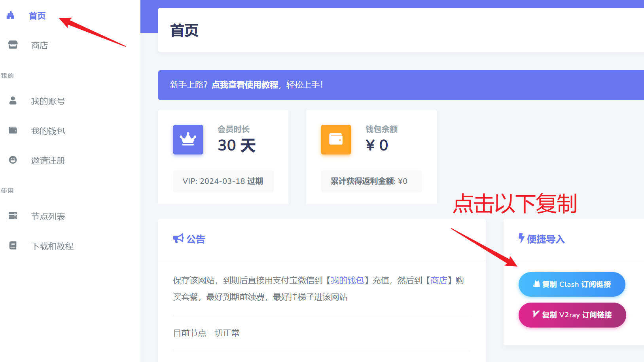
Task: Click the shop icon next to 商店
Action: (x=13, y=45)
